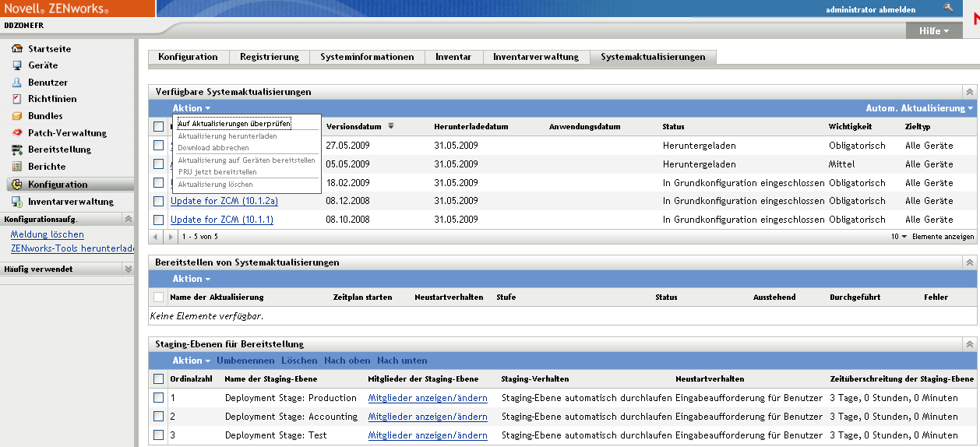This screenshot has height=447, width=980.
Task: Click the Meldung löschen link
Action: 48,234
